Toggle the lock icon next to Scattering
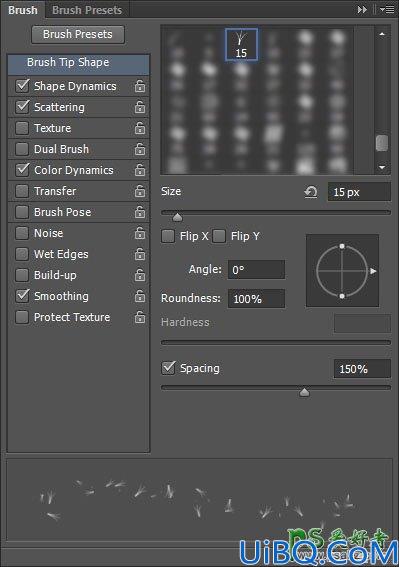 point(140,107)
